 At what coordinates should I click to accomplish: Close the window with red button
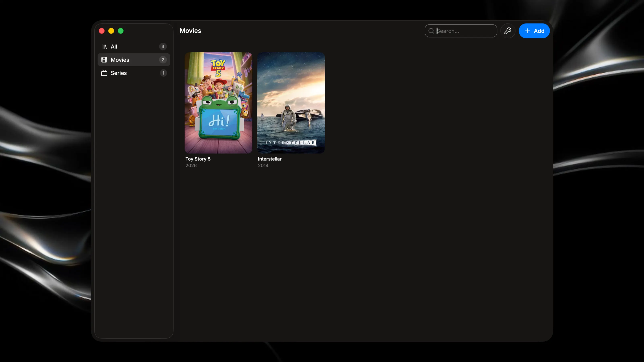(x=102, y=31)
